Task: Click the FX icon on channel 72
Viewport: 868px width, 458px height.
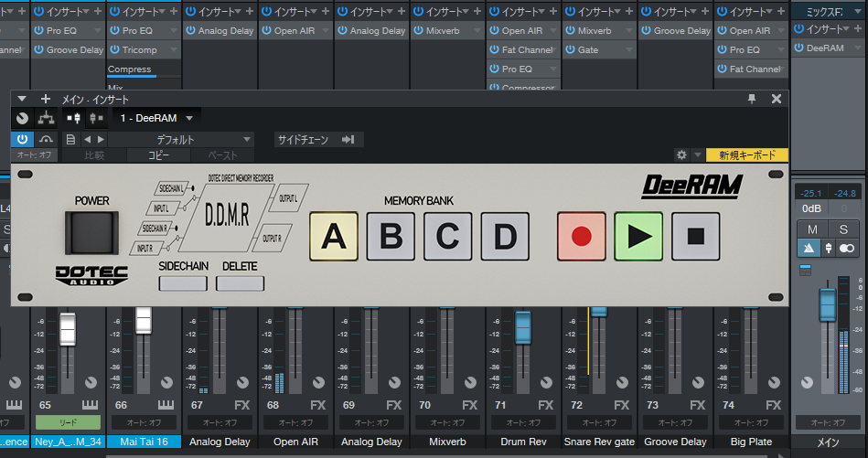Action: (622, 406)
